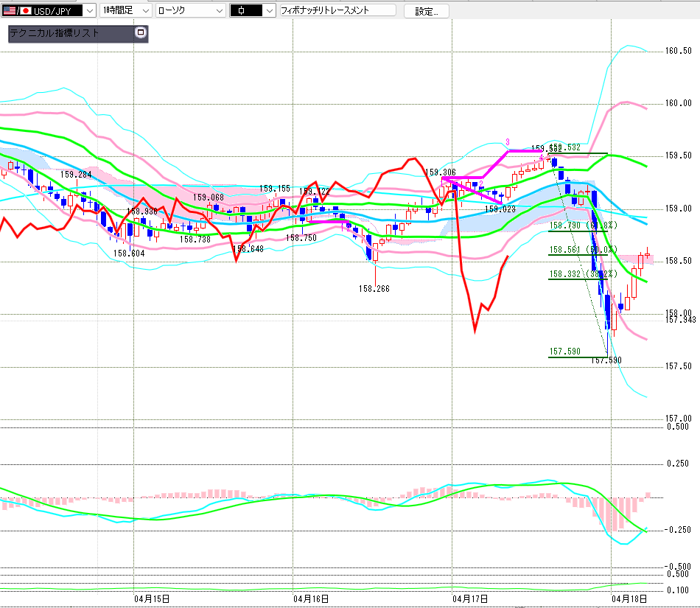Open the 1時間足 timeframe dropdown

144,10
